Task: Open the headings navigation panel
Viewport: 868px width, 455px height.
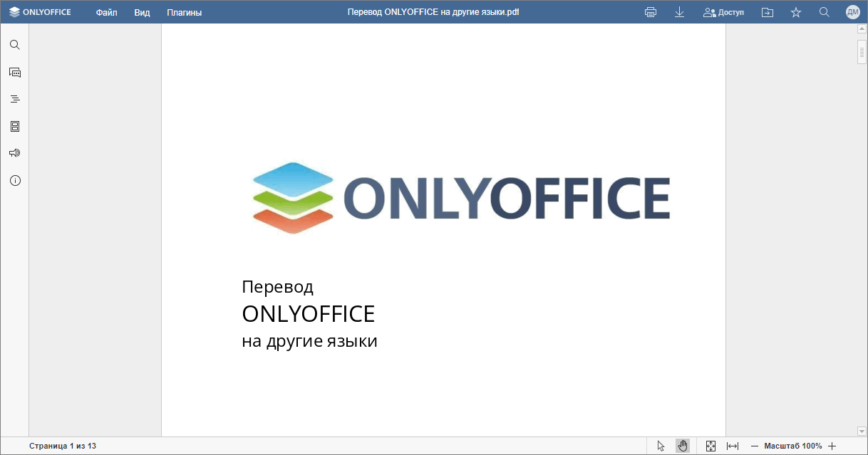Action: [x=15, y=99]
